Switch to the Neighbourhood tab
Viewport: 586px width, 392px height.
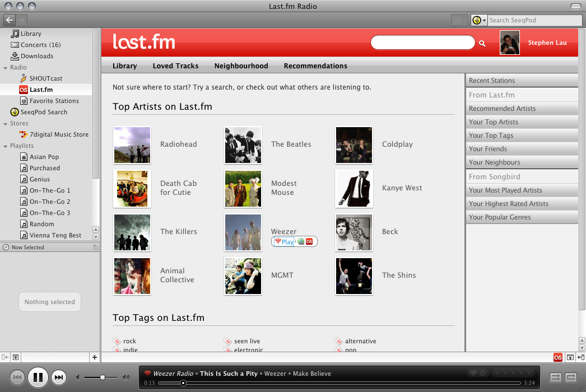pos(241,66)
